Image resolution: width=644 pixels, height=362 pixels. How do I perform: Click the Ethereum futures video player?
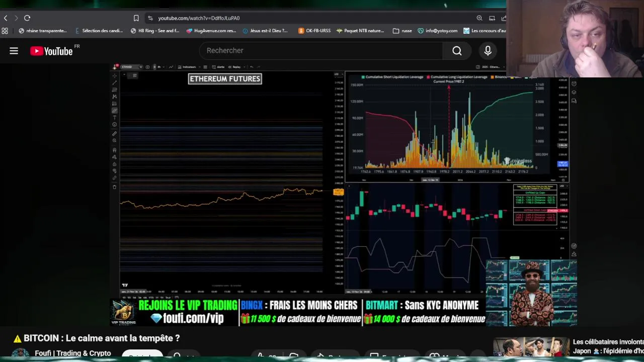[x=343, y=195]
